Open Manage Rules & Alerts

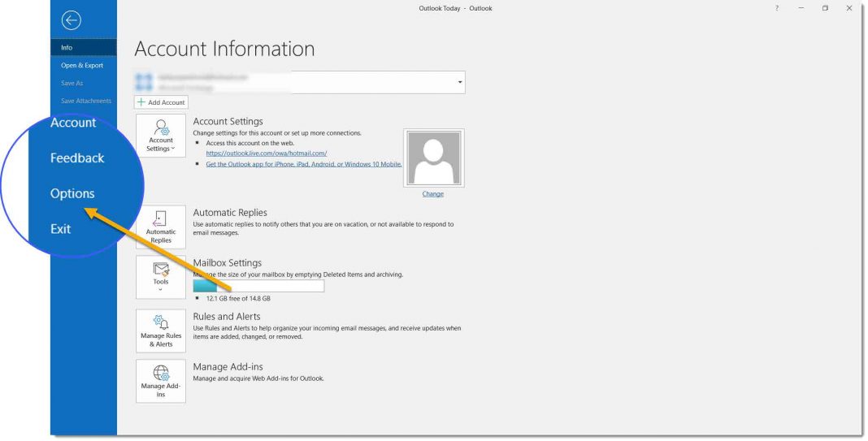click(161, 331)
